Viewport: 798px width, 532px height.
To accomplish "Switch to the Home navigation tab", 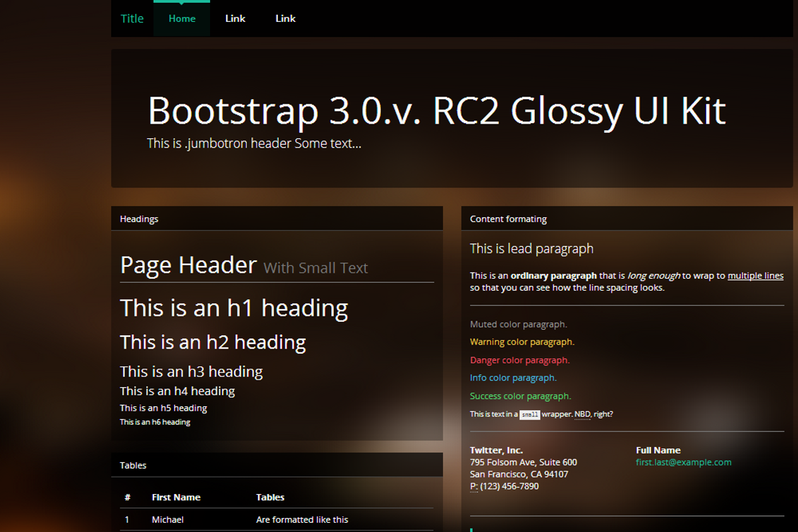I will pos(182,18).
